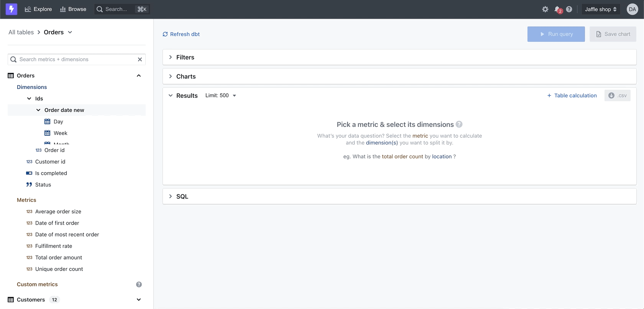Add a Table calculation
This screenshot has height=309, width=644.
(572, 95)
